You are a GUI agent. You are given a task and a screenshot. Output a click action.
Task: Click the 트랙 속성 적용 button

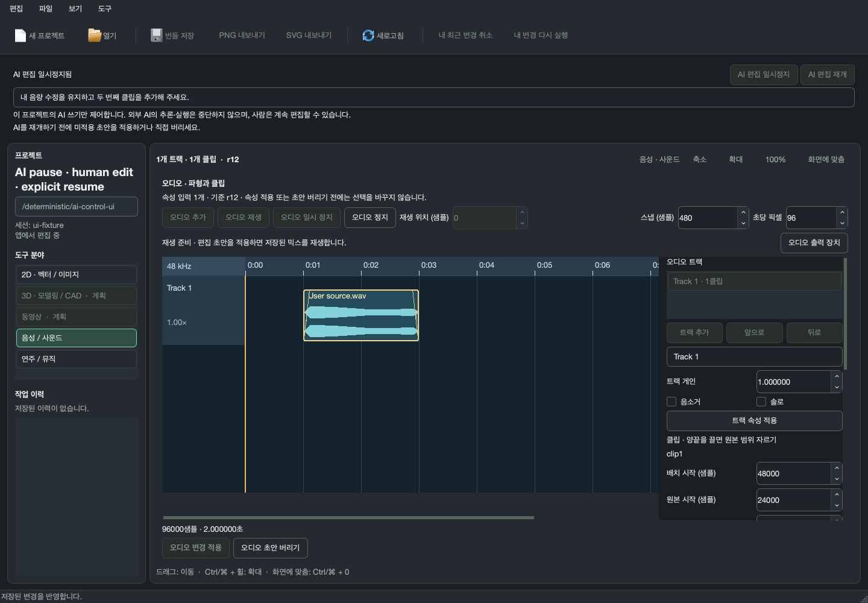tap(754, 420)
